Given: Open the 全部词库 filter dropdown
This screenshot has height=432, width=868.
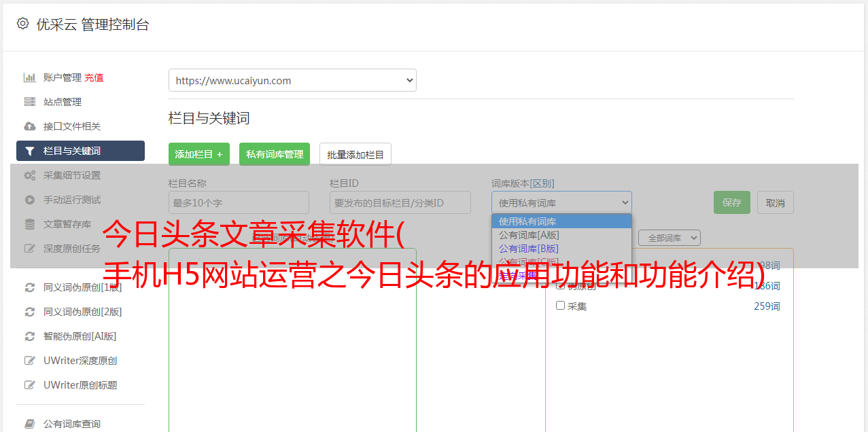Looking at the screenshot, I should tap(670, 238).
